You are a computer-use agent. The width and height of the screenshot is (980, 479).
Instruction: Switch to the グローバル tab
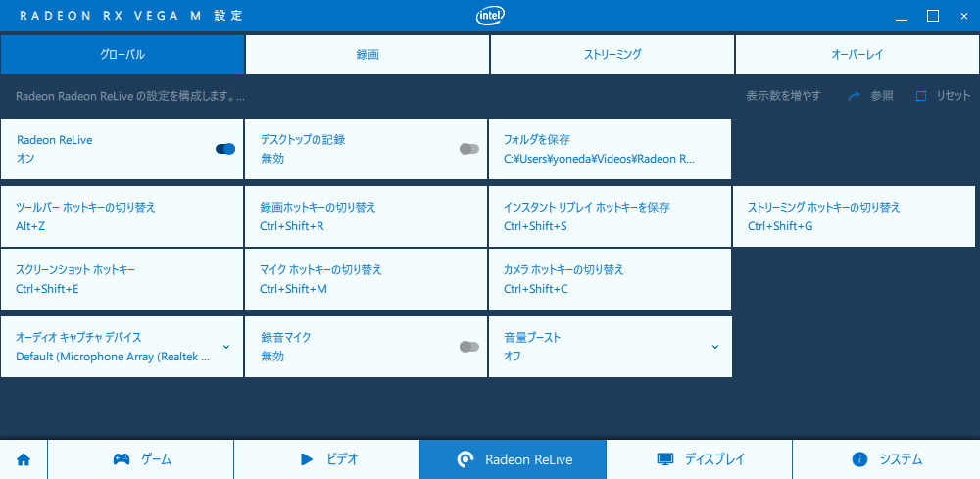(122, 54)
